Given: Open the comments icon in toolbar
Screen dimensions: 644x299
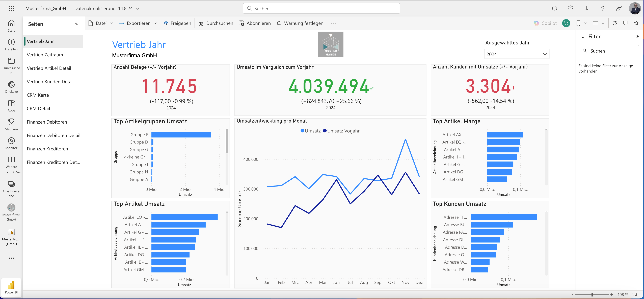Looking at the screenshot, I should pos(626,23).
